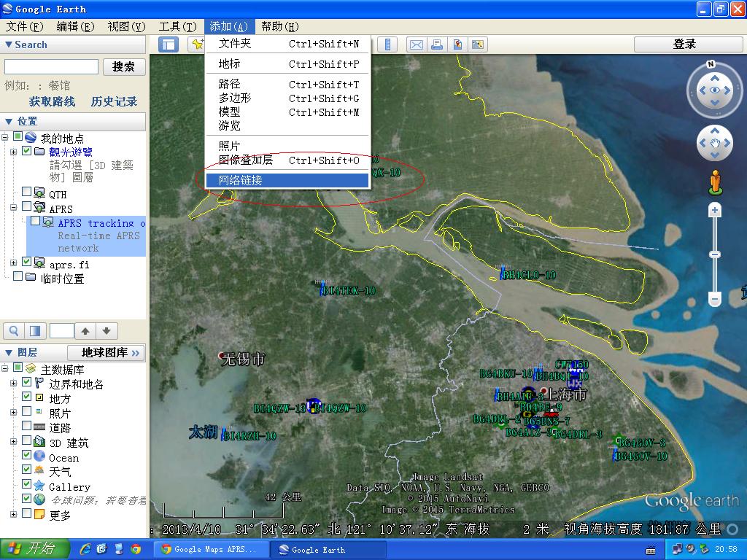The height and width of the screenshot is (560, 747).
Task: Uncheck the 觀光游覽 folder checkbox
Action: tap(27, 151)
